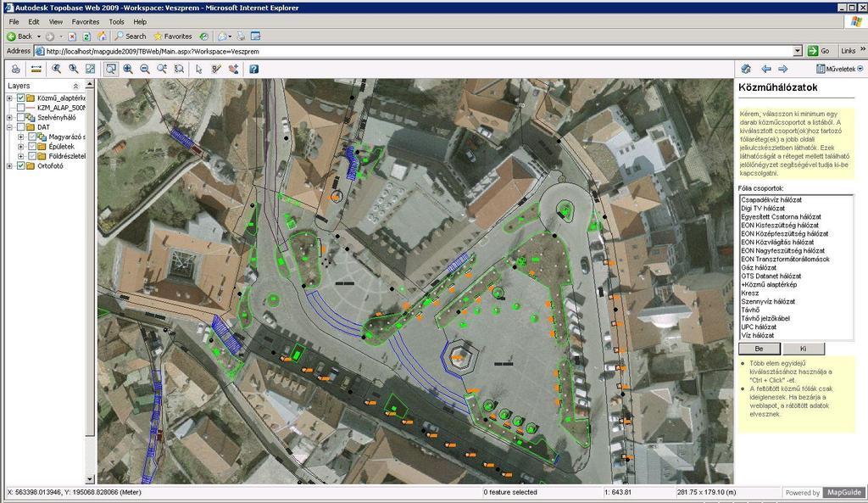Activate the zoom rectangle tool
The width and height of the screenshot is (868, 503).
(111, 70)
